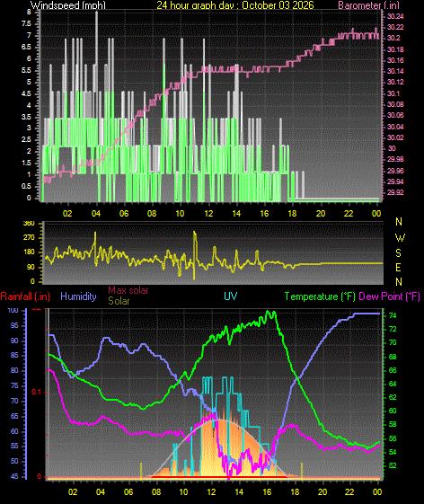The image size is (424, 504).
Task: Click the '4.5' windspeed axis value
Action: (x=27, y=93)
